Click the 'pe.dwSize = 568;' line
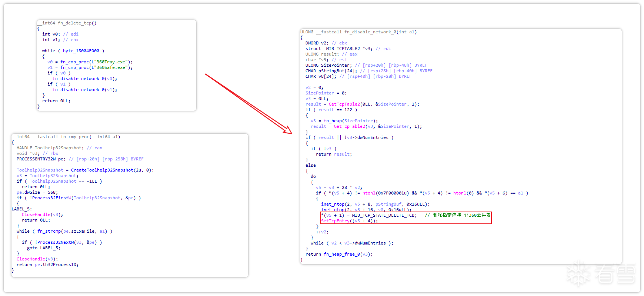The width and height of the screenshot is (644, 296). [37, 192]
